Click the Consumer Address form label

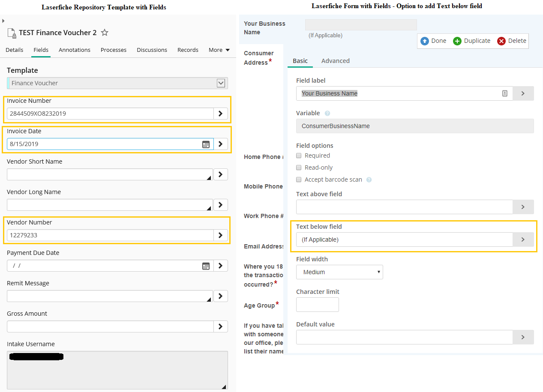[x=259, y=58]
